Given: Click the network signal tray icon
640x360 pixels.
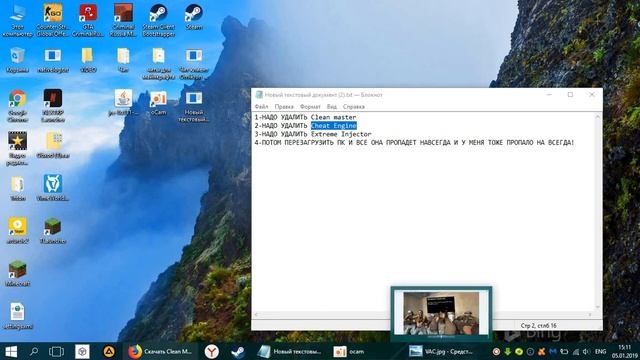Looking at the screenshot, I should pyautogui.click(x=576, y=351).
